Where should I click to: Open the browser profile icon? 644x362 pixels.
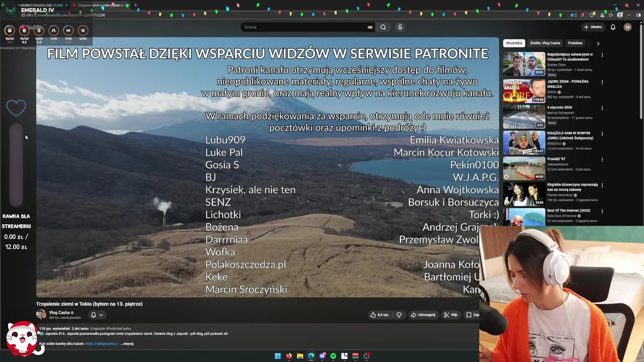pos(620,15)
